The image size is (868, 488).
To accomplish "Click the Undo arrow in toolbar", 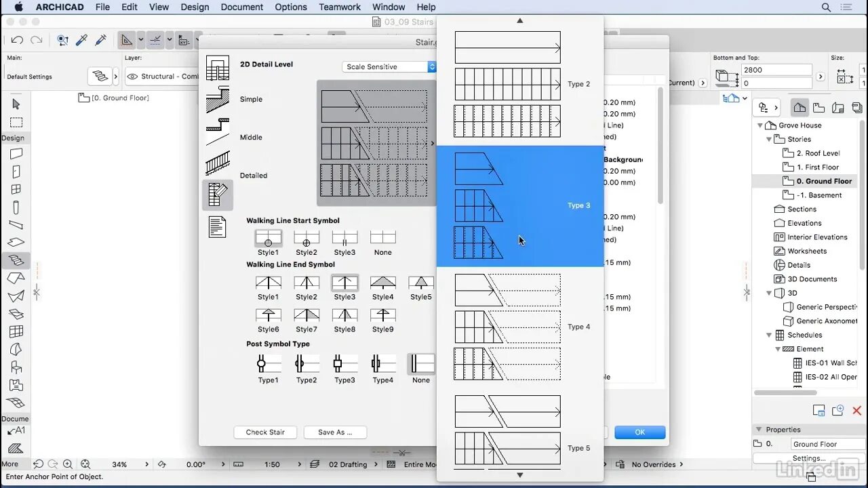I will 18,40.
